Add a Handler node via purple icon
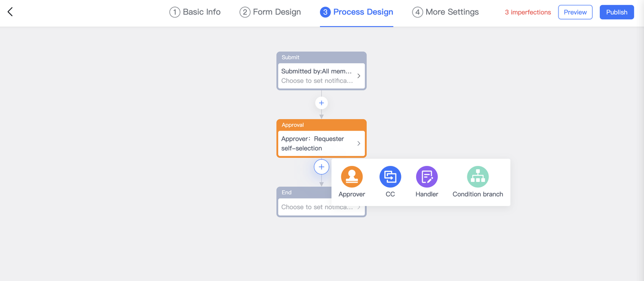Image resolution: width=644 pixels, height=281 pixels. (427, 177)
